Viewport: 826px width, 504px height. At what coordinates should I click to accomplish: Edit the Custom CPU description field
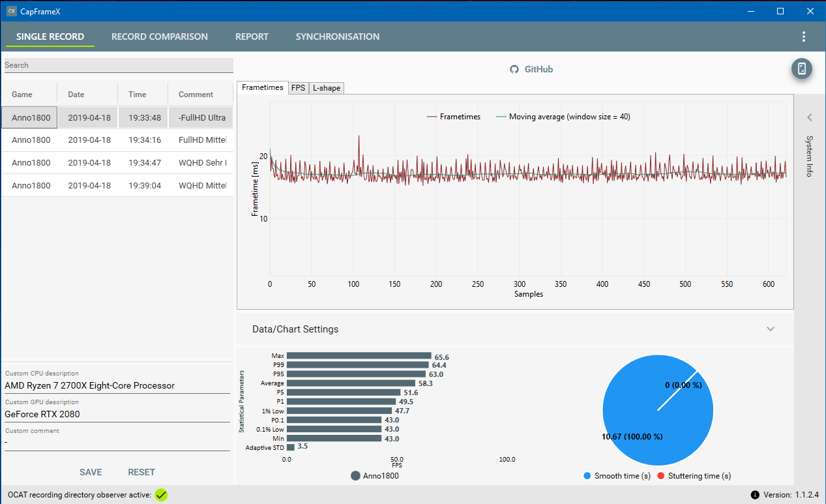[117, 385]
